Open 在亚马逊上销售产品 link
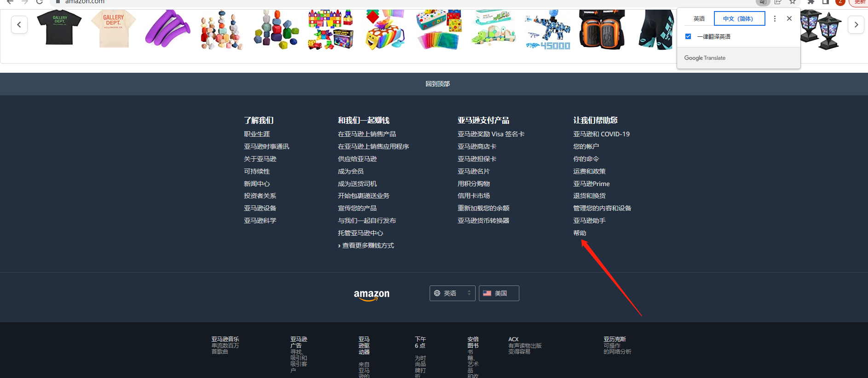Viewport: 868px width, 378px height. 367,134
